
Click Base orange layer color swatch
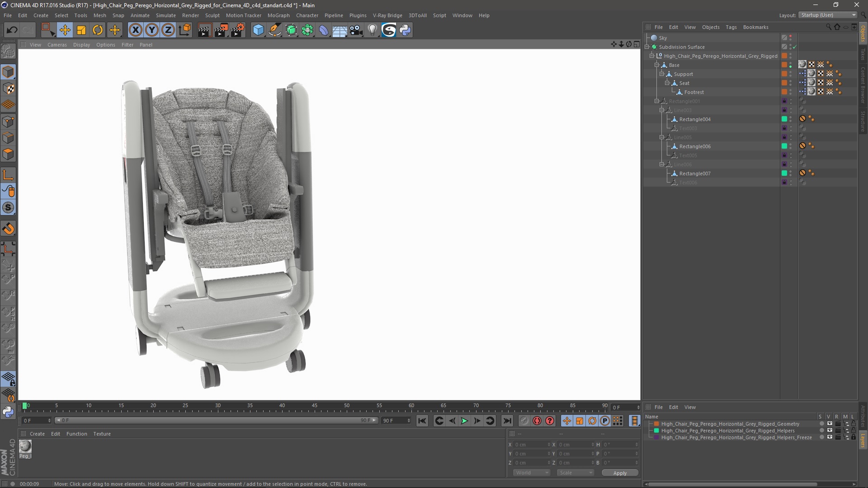pos(784,65)
